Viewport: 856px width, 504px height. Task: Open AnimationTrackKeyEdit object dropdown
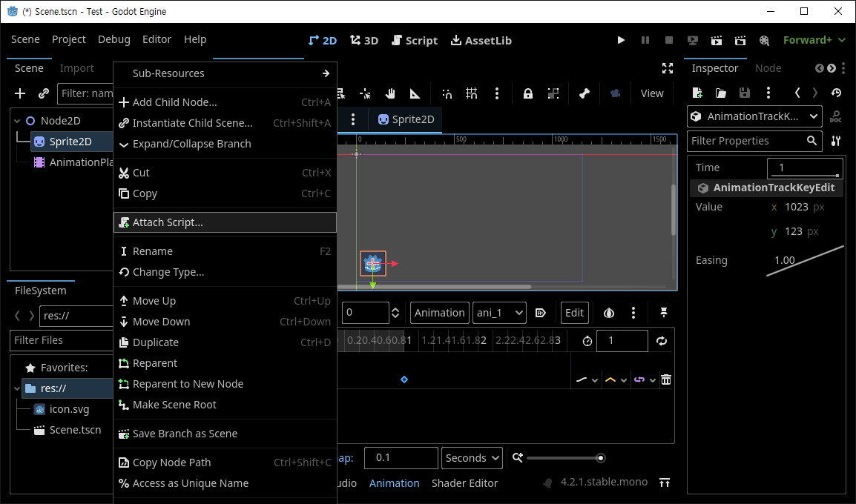(754, 116)
